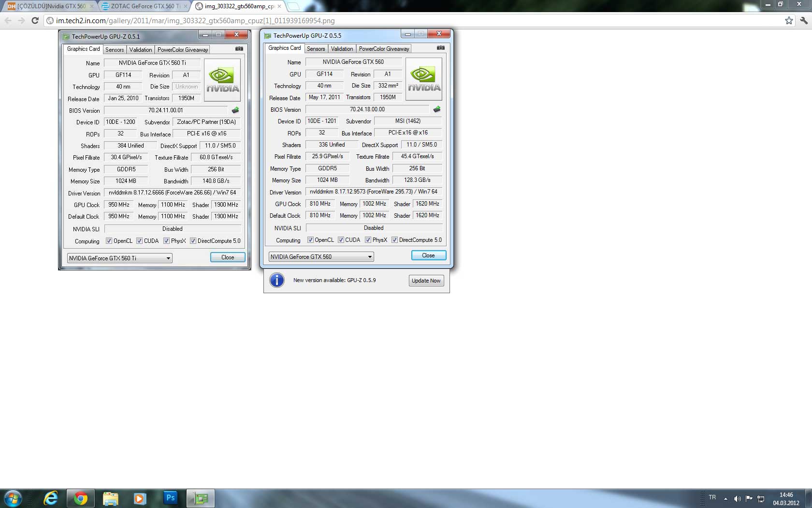Toggle PhysX checkbox in GTX 560 window

[x=368, y=240]
